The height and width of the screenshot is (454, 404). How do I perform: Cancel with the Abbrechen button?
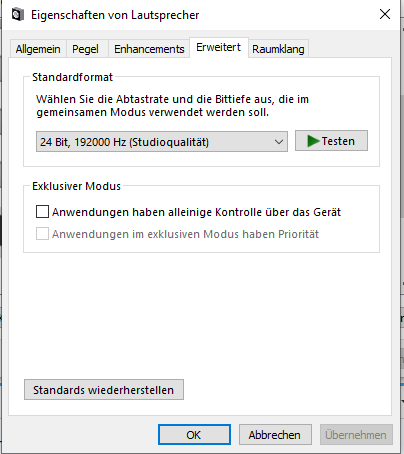[275, 434]
